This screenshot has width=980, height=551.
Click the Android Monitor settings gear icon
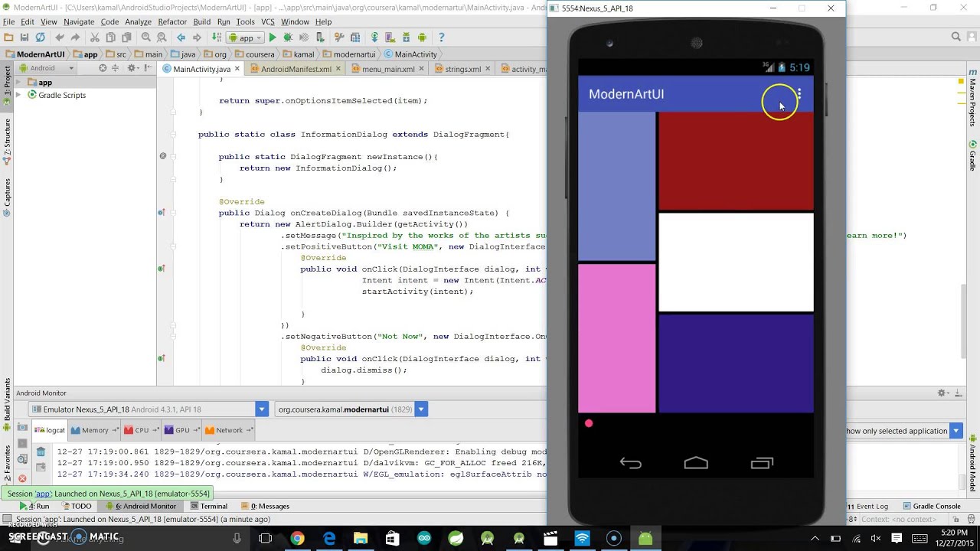(942, 393)
